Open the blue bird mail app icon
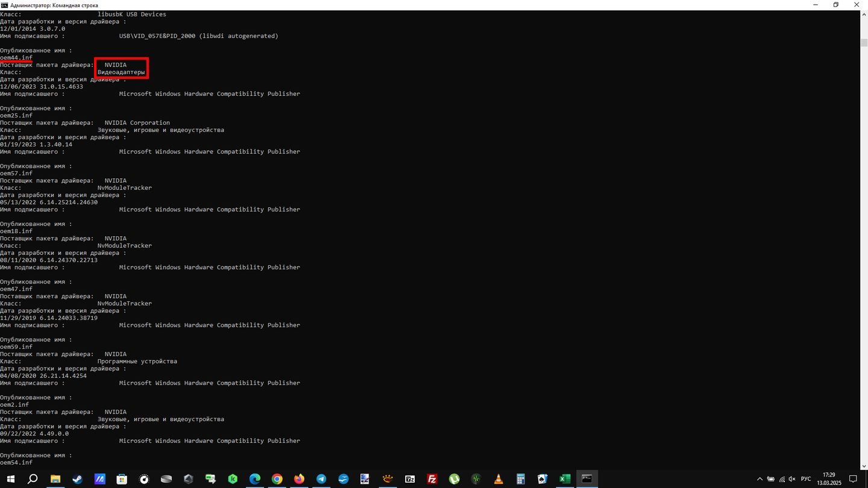868x488 pixels. pos(344,479)
